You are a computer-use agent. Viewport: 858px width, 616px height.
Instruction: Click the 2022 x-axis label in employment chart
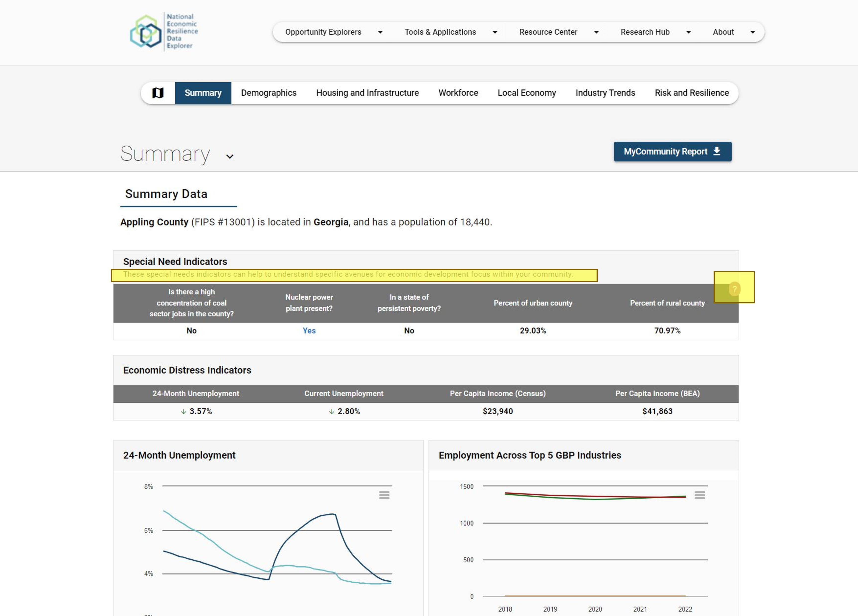(x=685, y=609)
